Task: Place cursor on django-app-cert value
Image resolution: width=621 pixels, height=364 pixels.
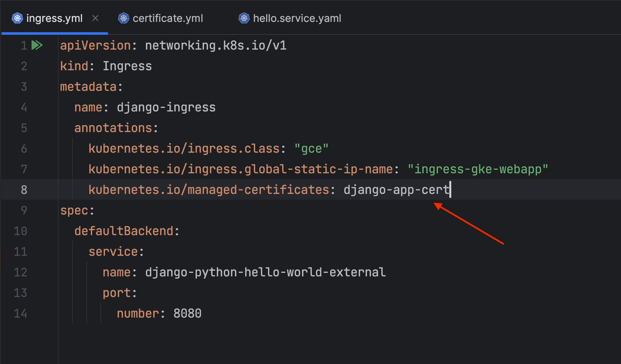Action: click(x=396, y=190)
